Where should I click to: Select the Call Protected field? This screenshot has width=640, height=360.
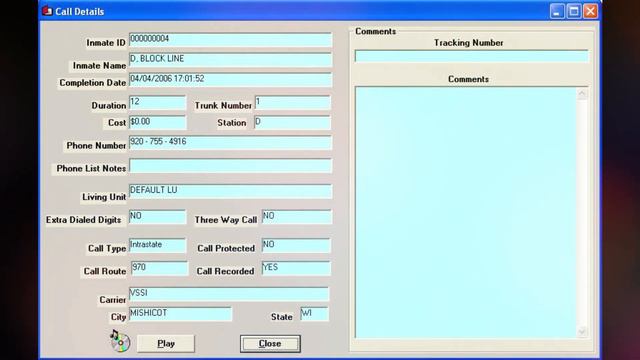[296, 245]
